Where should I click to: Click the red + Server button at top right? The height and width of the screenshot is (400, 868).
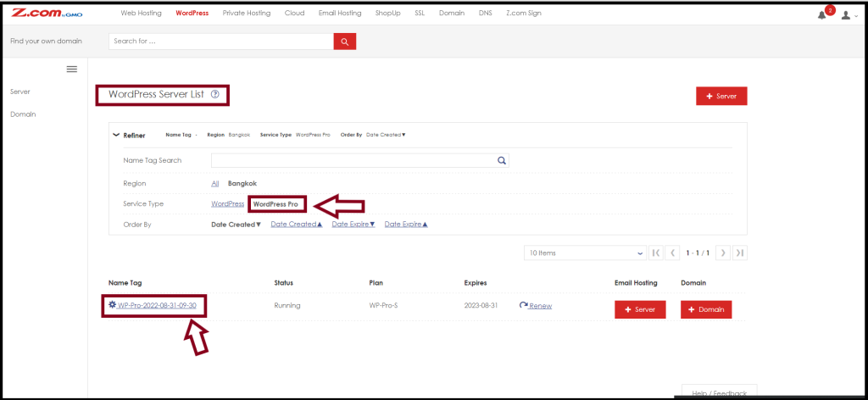[722, 96]
